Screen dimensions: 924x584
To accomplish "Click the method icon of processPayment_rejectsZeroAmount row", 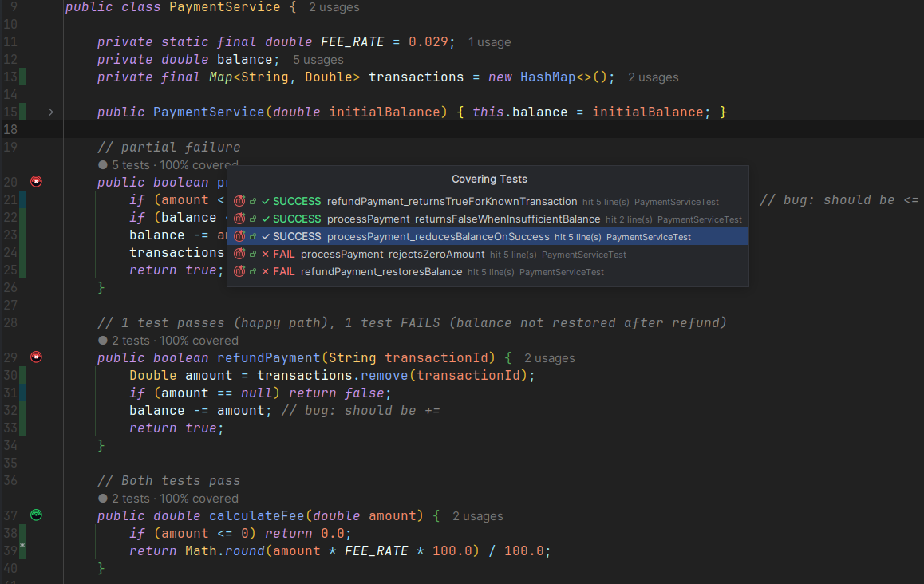I will (239, 255).
